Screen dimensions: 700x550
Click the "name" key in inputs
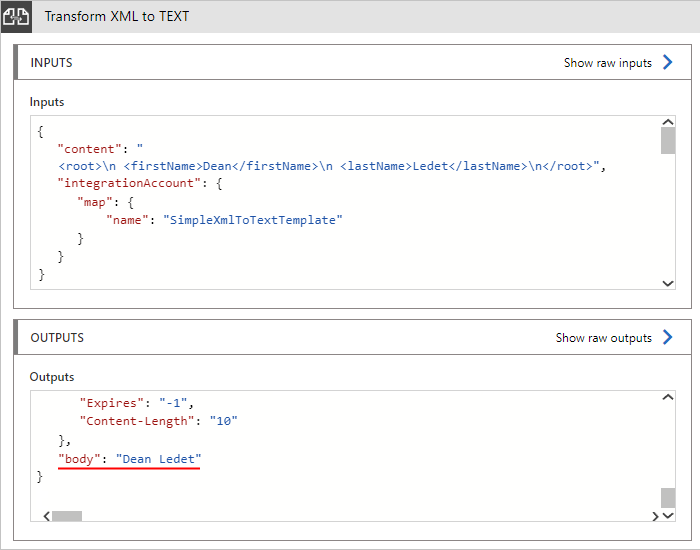click(x=127, y=220)
